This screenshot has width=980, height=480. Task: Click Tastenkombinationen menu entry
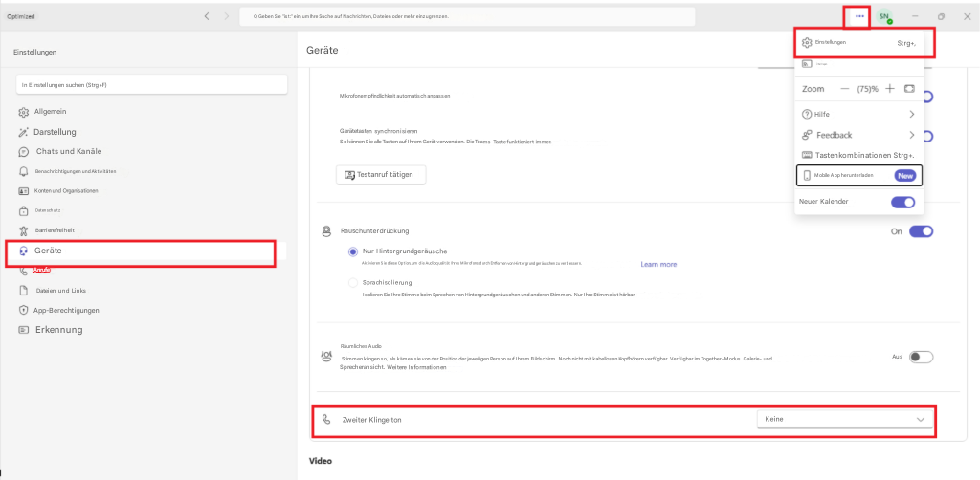858,155
